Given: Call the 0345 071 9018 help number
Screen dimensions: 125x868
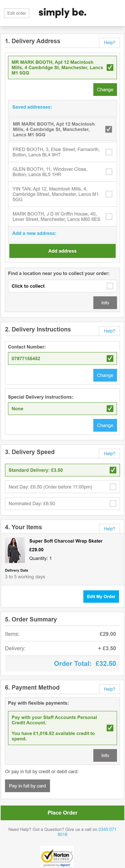Looking at the screenshot, I should (x=107, y=829).
